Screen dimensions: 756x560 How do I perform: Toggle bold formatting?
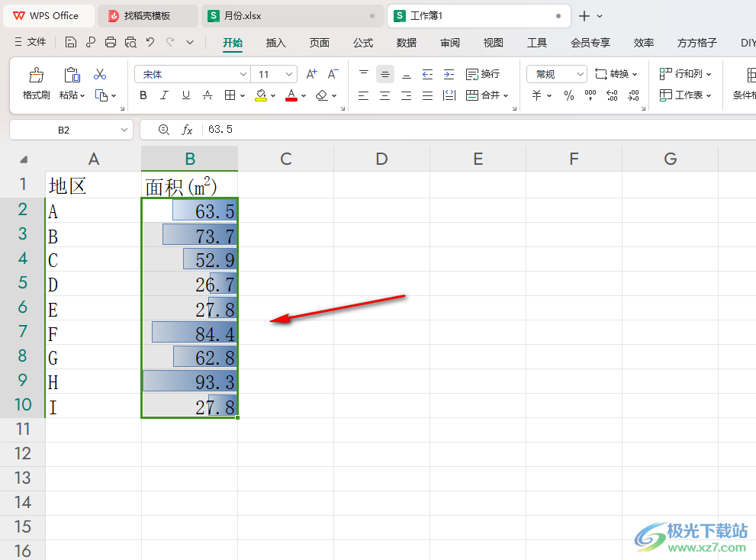pyautogui.click(x=143, y=95)
